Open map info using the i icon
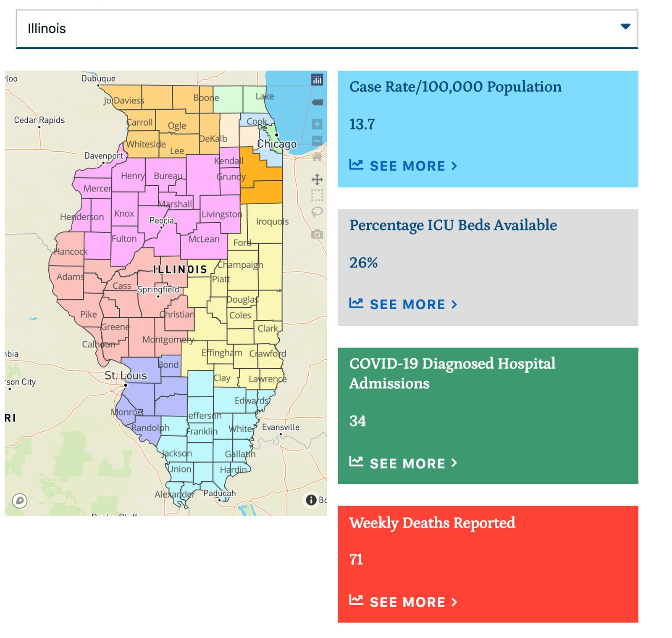 (x=311, y=500)
